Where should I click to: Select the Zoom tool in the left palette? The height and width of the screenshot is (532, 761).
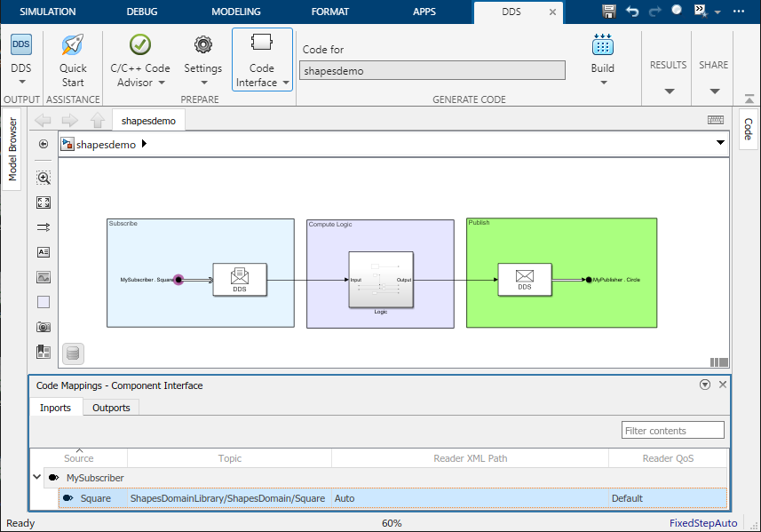(x=43, y=178)
